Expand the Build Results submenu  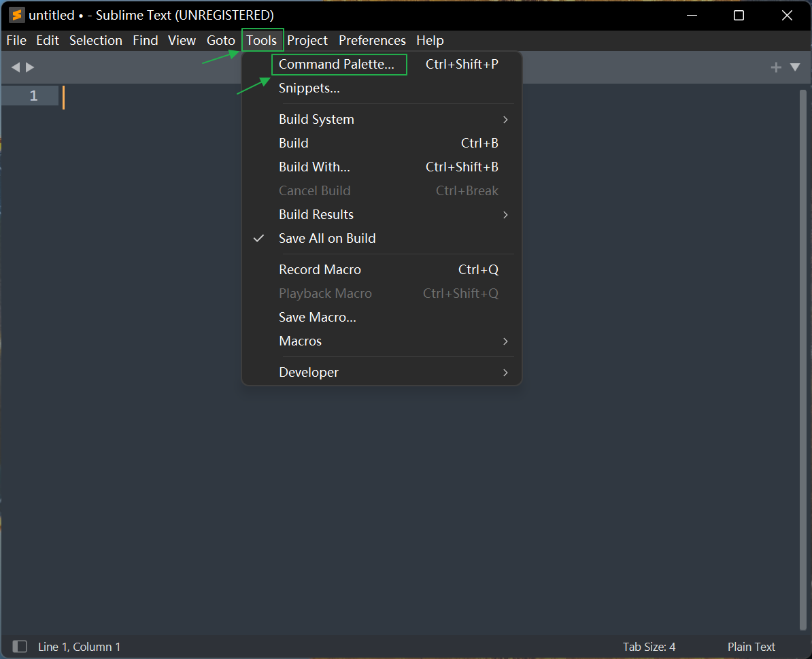coord(382,215)
